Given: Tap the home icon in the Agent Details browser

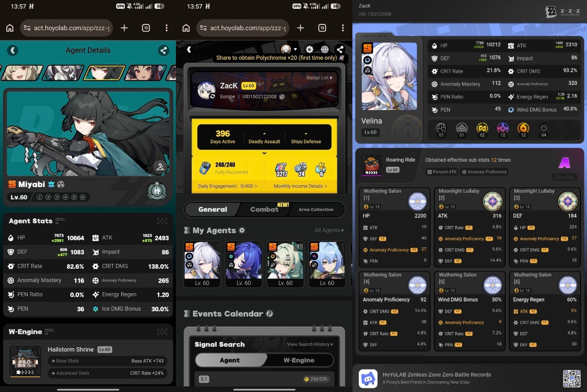Looking at the screenshot, I should click(x=10, y=28).
